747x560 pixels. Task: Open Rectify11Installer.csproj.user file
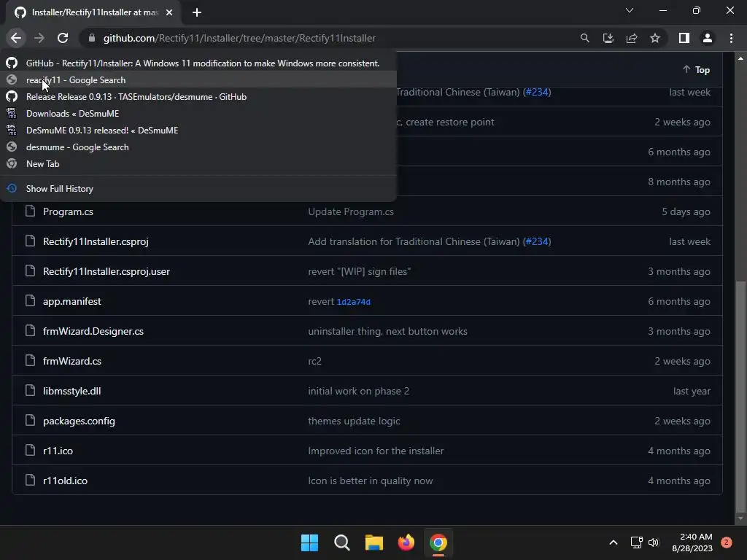point(107,271)
